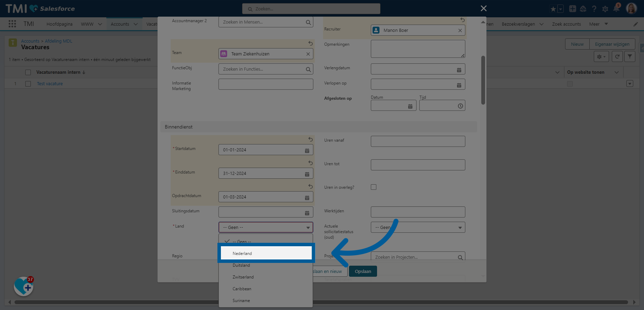Open the Verlopen op calendar picker
Viewport: 644px width, 310px height.
pos(459,85)
